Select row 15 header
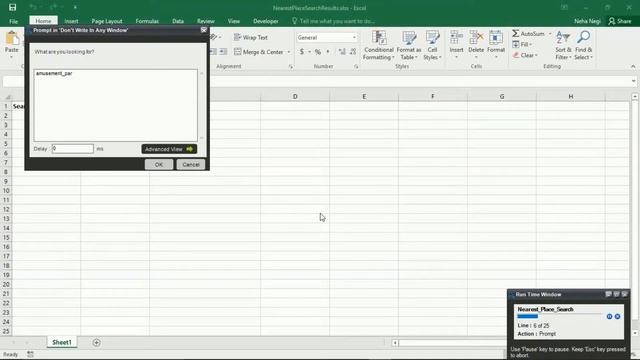 (x=6, y=238)
